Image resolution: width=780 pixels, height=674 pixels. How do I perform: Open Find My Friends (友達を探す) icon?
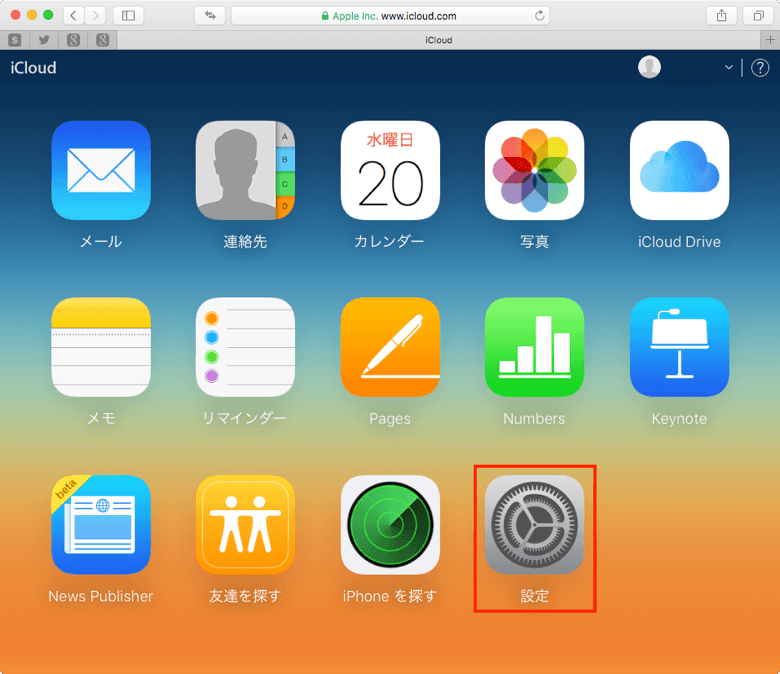tap(245, 525)
